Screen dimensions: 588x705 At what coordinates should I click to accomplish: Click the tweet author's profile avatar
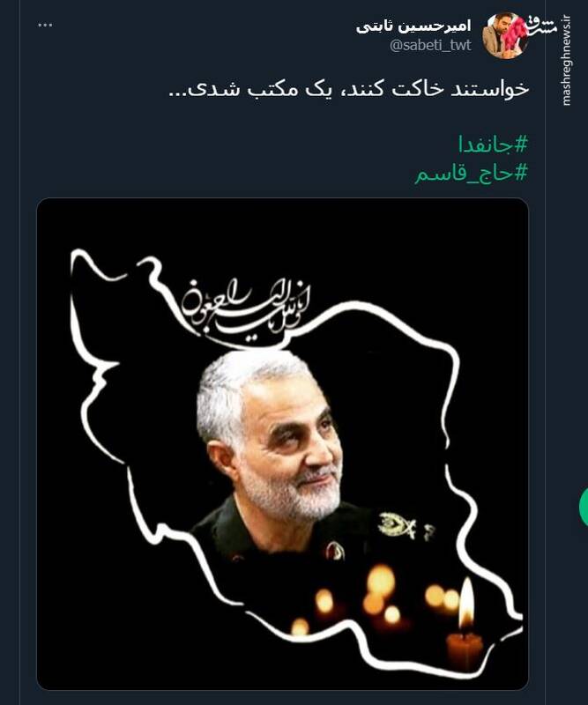pos(506,35)
